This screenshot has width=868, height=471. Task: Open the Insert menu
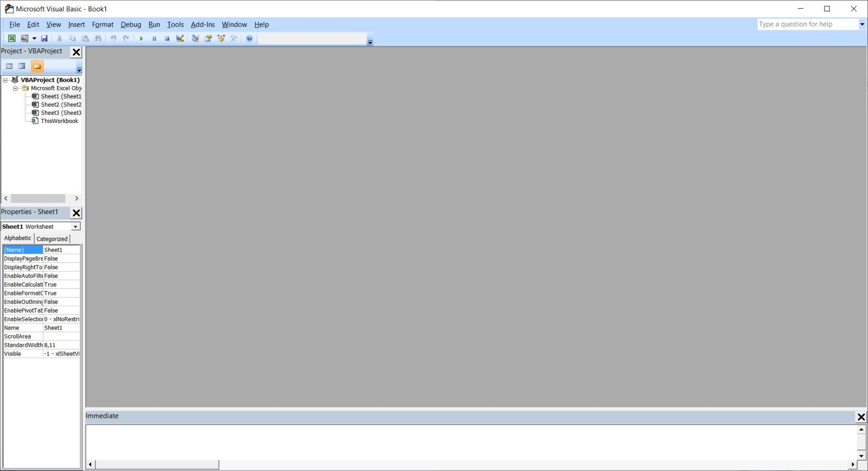coord(76,24)
